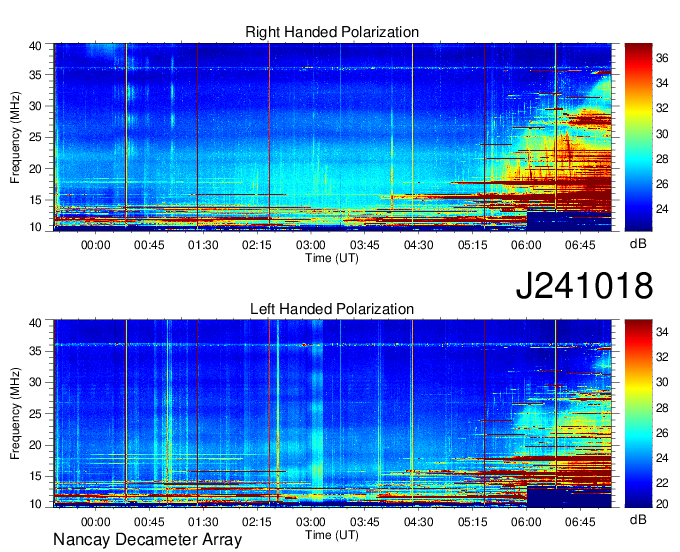Click the Frequency (MHz) axis label of the bottom plot
This screenshot has height=552, width=680.
[x=15, y=414]
